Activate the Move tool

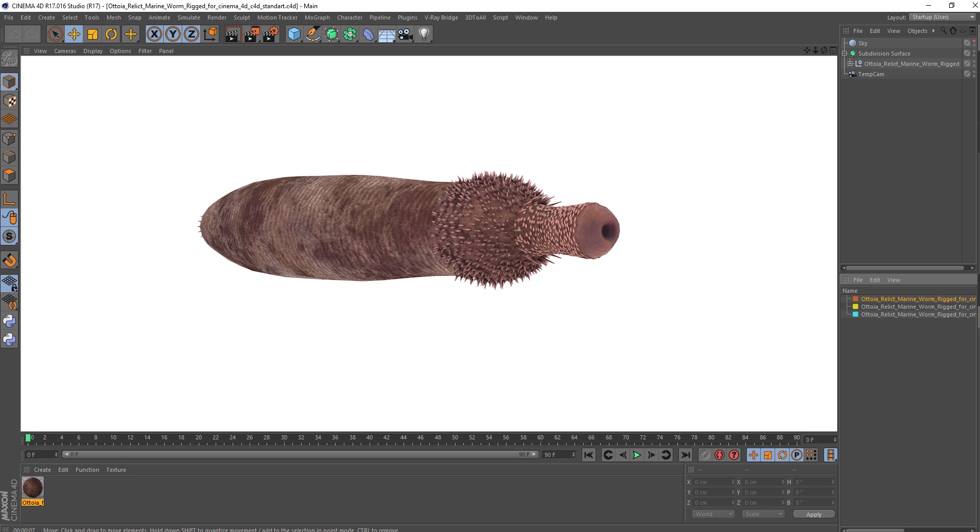[x=74, y=34]
